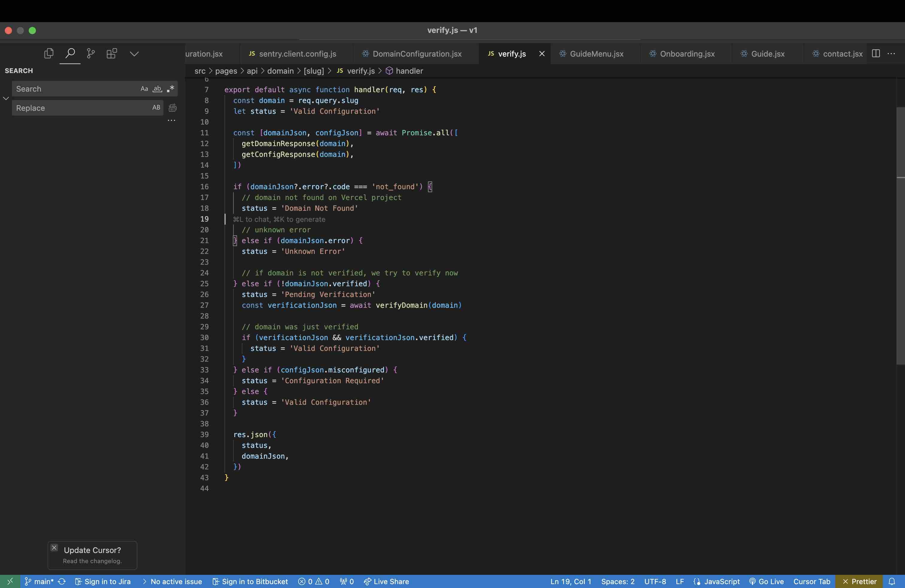The width and height of the screenshot is (905, 588).
Task: Click synchronize changes icon next to main
Action: click(62, 581)
